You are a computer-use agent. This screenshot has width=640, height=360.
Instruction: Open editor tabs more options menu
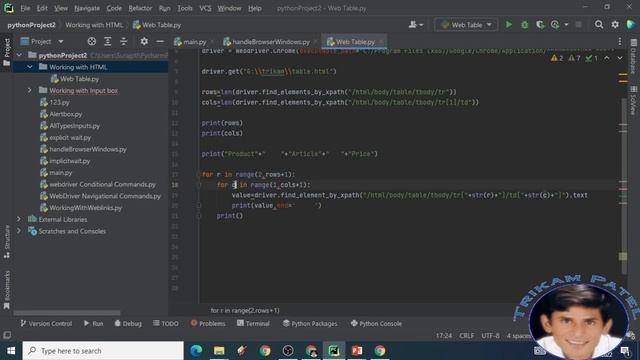[620, 41]
